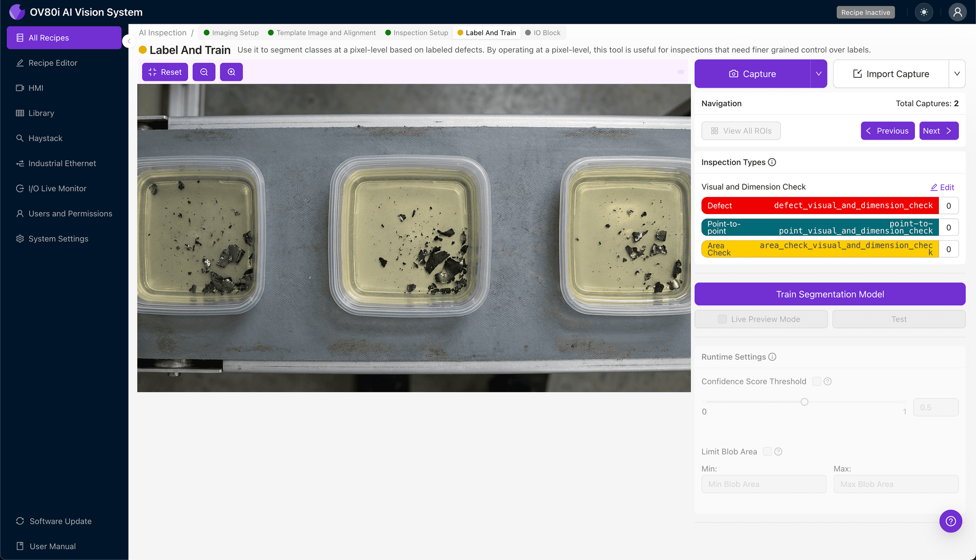The height and width of the screenshot is (560, 976).
Task: Edit the Visual and Dimension Check labels
Action: tap(942, 187)
